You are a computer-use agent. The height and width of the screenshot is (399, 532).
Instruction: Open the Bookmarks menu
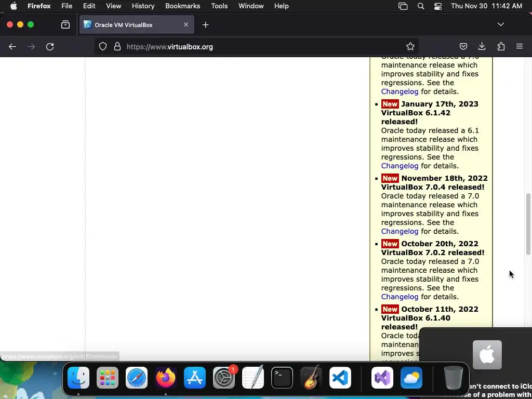[x=182, y=6]
